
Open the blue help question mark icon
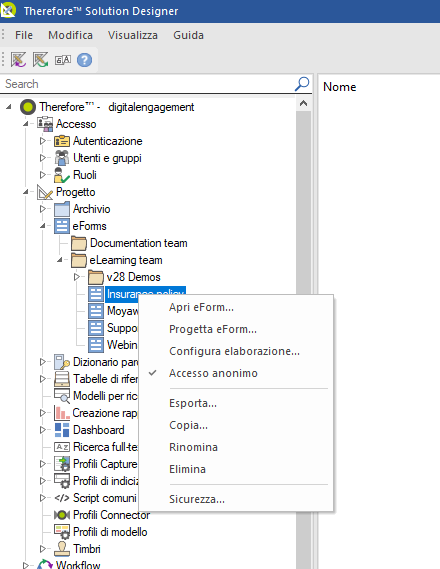(85, 60)
